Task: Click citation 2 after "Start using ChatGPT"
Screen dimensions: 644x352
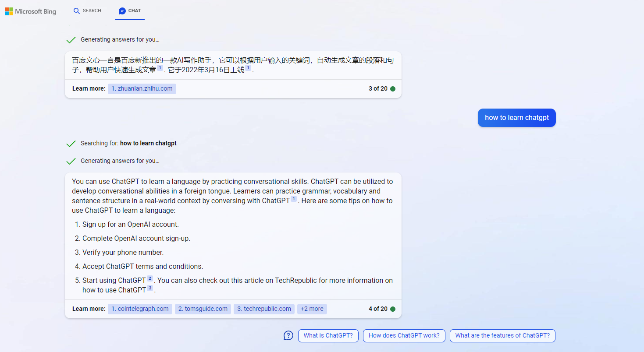Action: tap(150, 278)
